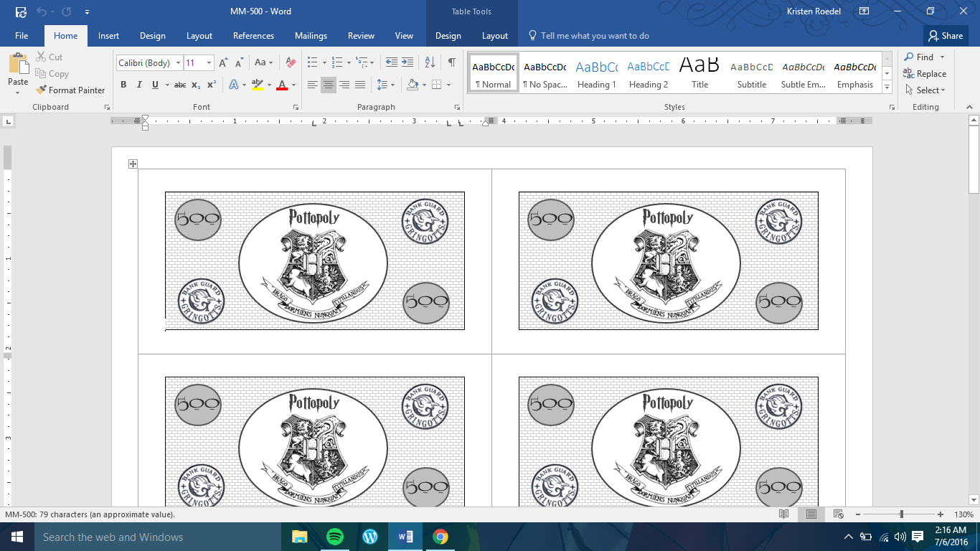Click the Shrink Font icon

click(239, 63)
